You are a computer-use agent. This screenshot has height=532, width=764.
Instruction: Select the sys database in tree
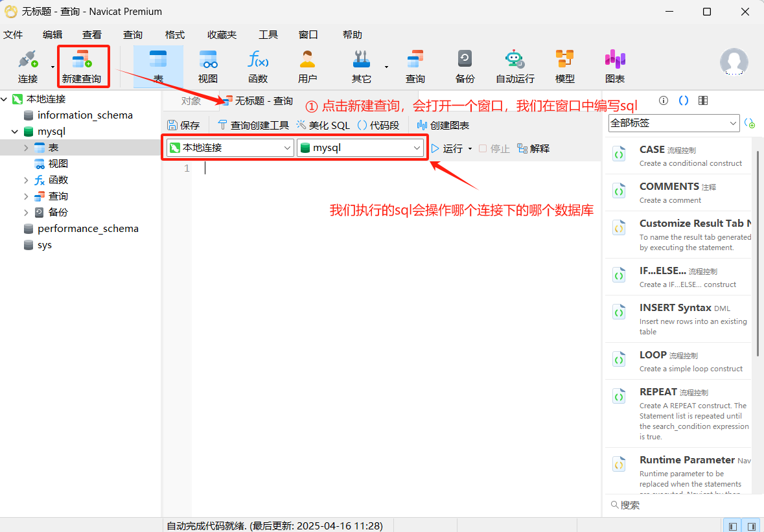pyautogui.click(x=44, y=245)
